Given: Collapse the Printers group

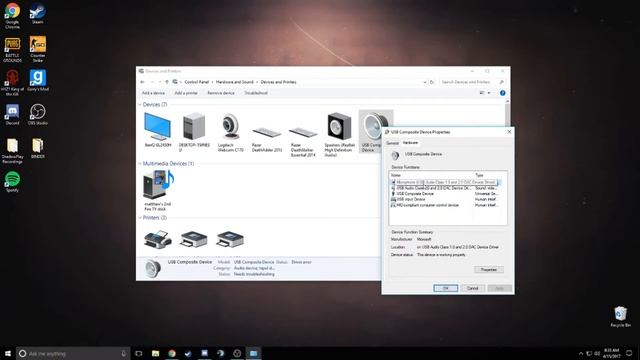Looking at the screenshot, I should (x=140, y=218).
